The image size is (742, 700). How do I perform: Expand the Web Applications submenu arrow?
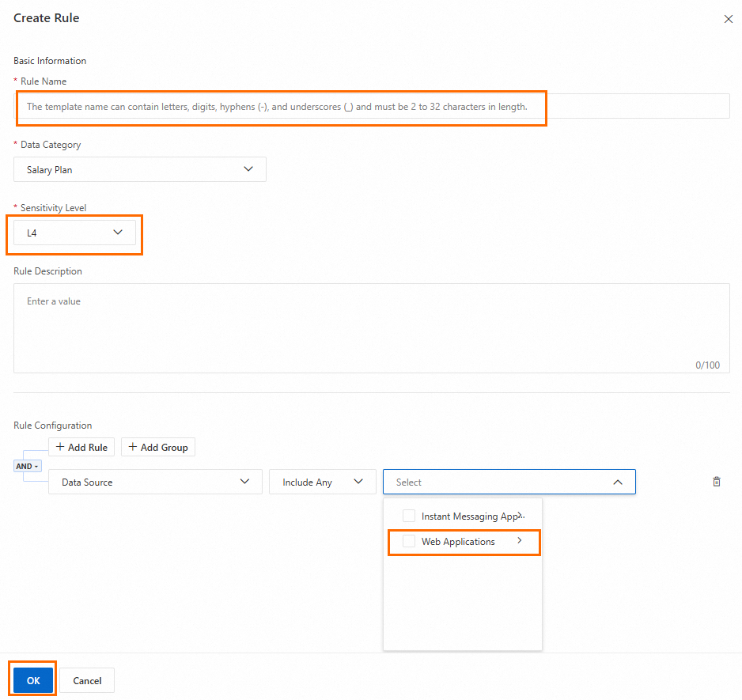tap(520, 540)
